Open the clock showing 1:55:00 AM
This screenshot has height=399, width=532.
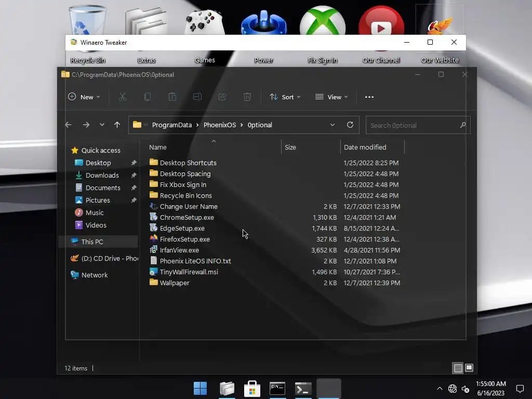pyautogui.click(x=490, y=389)
